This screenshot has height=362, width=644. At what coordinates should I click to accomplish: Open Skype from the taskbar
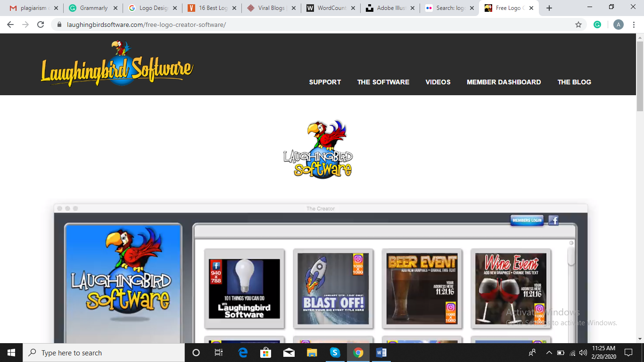pyautogui.click(x=335, y=353)
